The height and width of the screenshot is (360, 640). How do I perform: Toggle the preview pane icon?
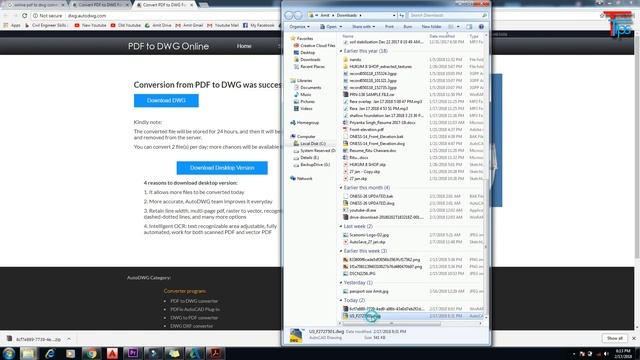(469, 27)
